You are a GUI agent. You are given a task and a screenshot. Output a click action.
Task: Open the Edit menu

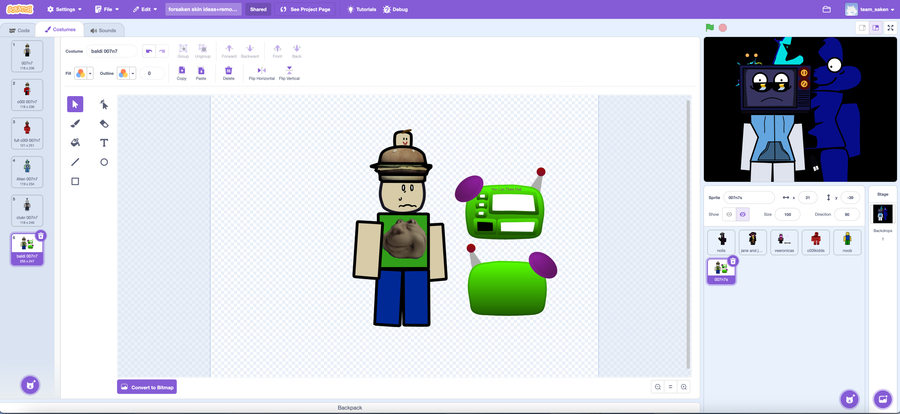pyautogui.click(x=145, y=9)
